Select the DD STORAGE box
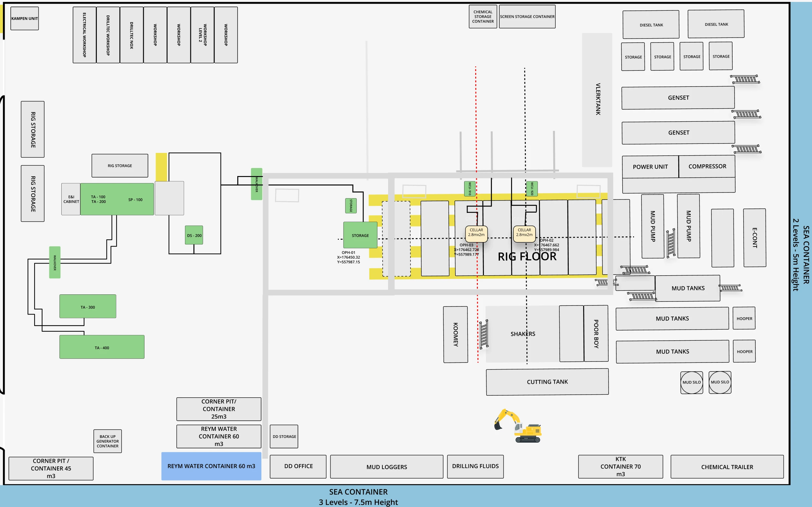Screen dimensions: 812x507 click(284, 436)
